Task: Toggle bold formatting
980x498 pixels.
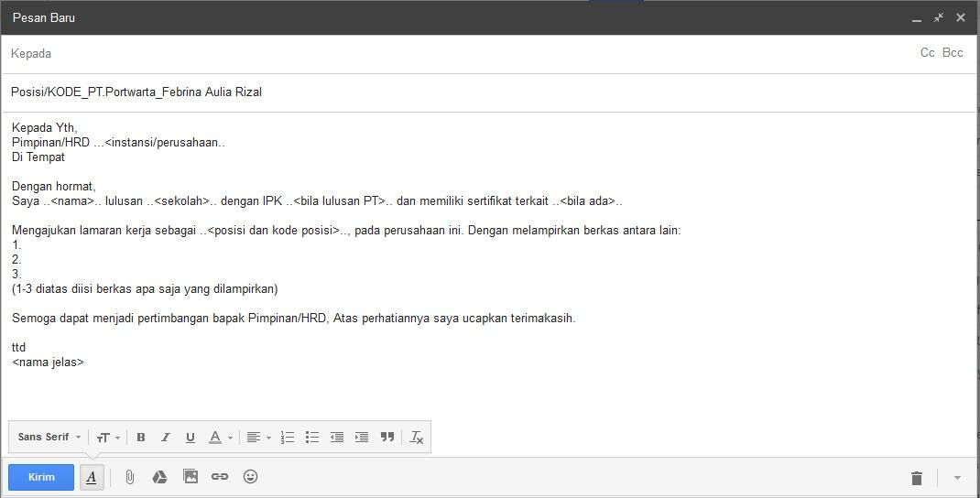Action: click(141, 438)
